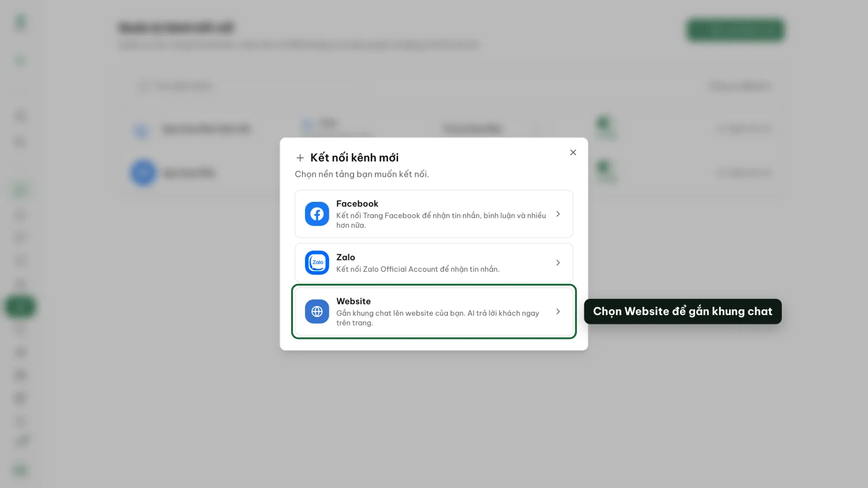Click the Website globe icon
The image size is (868, 488).
click(x=317, y=312)
